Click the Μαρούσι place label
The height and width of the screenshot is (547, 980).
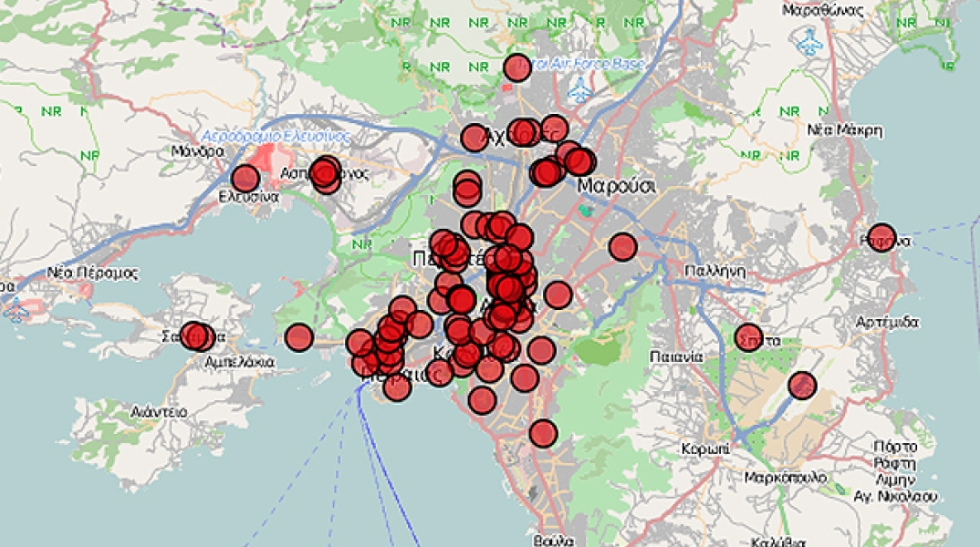click(617, 185)
